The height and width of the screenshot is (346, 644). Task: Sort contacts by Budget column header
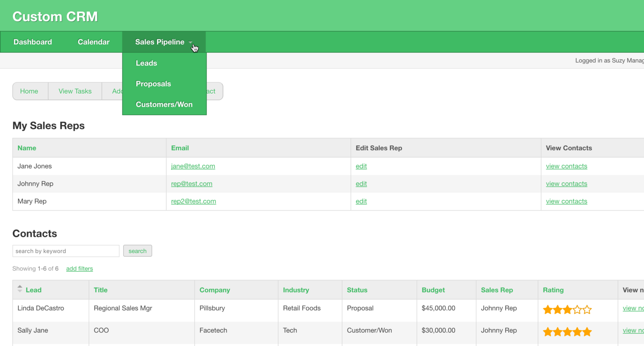[433, 290]
